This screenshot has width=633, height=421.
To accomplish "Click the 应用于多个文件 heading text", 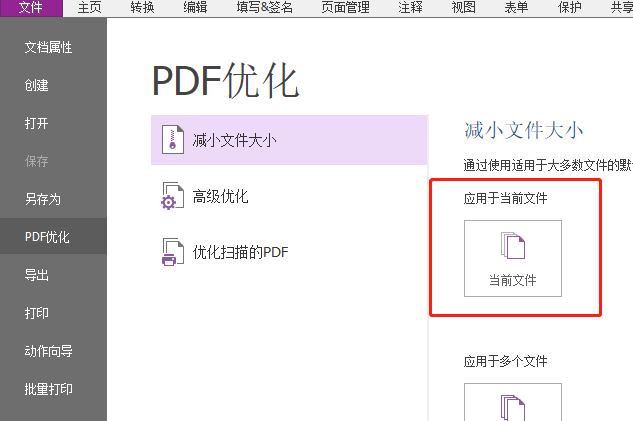I will 505,361.
